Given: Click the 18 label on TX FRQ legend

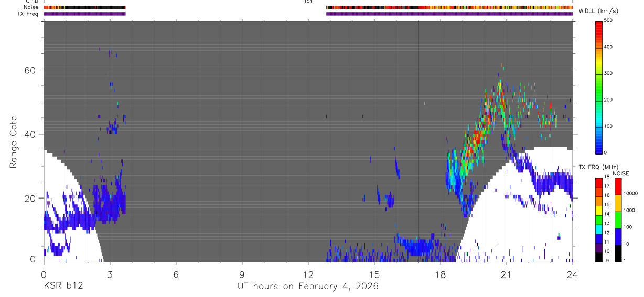Looking at the screenshot, I should click(x=606, y=177).
